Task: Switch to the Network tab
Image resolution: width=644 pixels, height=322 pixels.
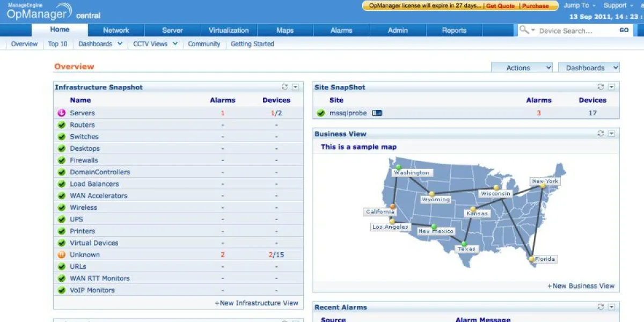Action: click(116, 31)
